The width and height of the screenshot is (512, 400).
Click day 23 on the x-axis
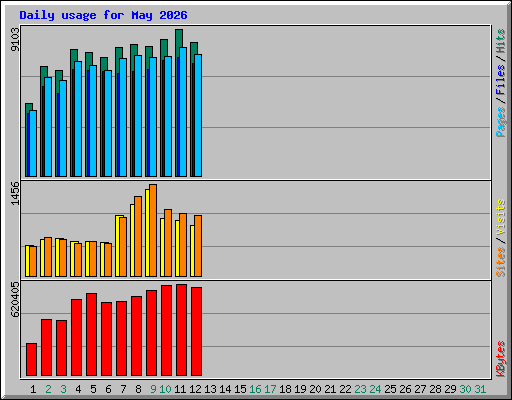point(360,389)
